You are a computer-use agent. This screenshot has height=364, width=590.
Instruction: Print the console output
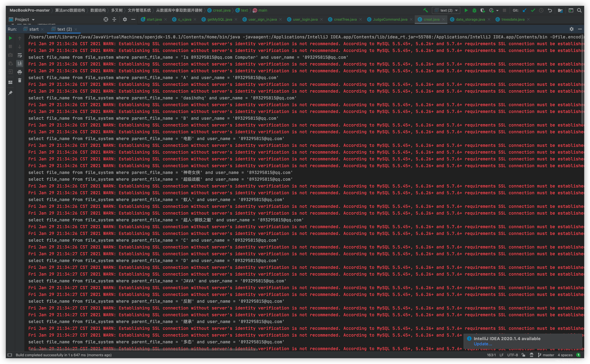(x=20, y=72)
